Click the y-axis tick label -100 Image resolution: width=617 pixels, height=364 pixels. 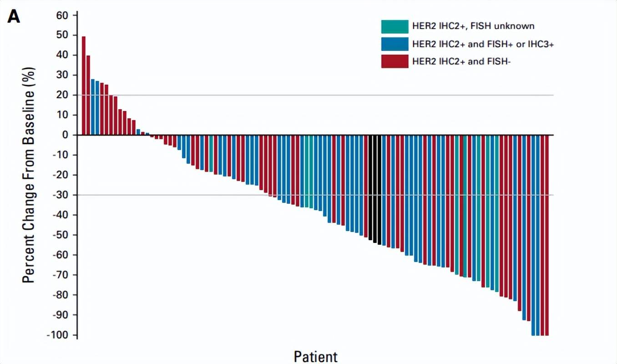57,335
